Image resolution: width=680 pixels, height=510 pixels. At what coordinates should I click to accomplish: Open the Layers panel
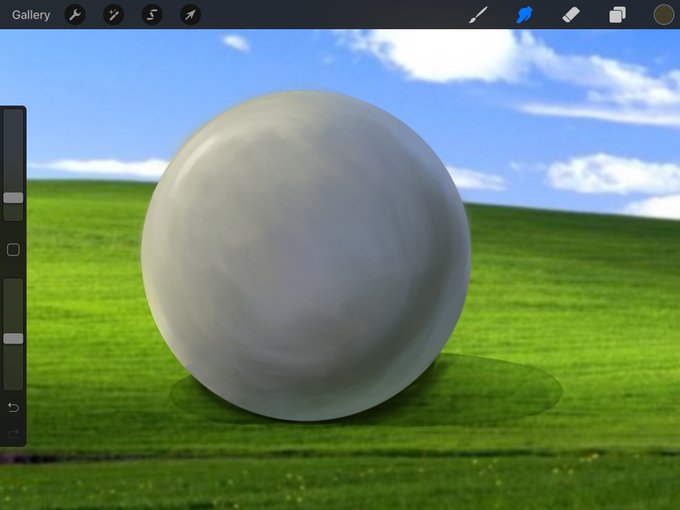[x=617, y=15]
